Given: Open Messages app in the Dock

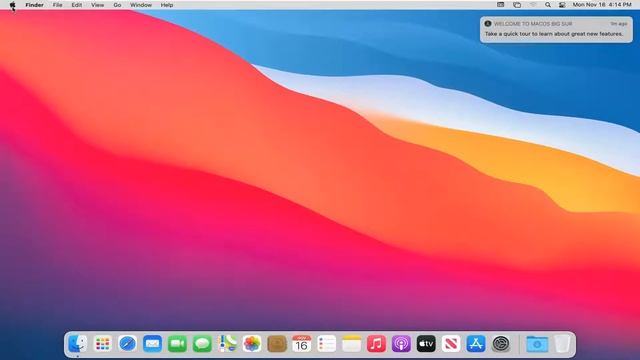Looking at the screenshot, I should pyautogui.click(x=202, y=344).
